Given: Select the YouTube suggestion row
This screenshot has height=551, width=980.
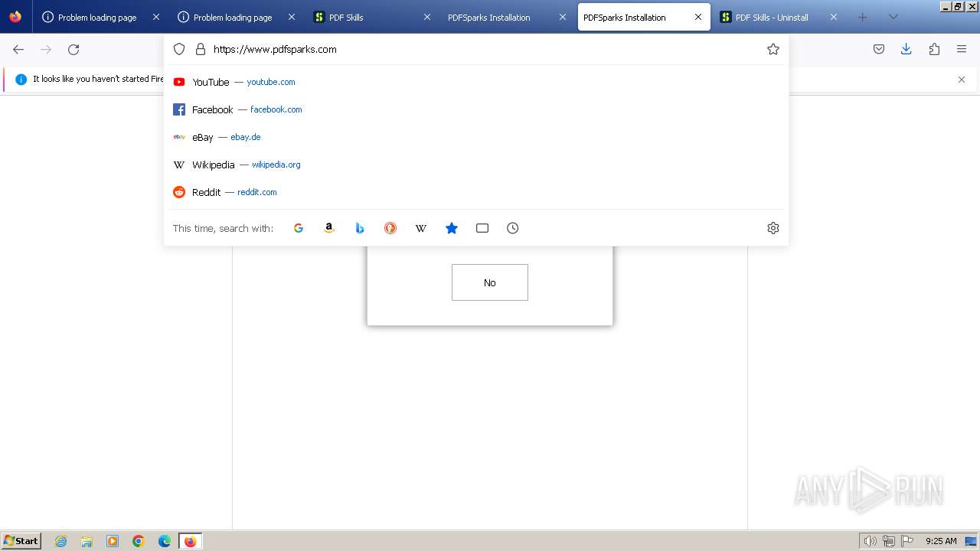Looking at the screenshot, I should point(476,82).
